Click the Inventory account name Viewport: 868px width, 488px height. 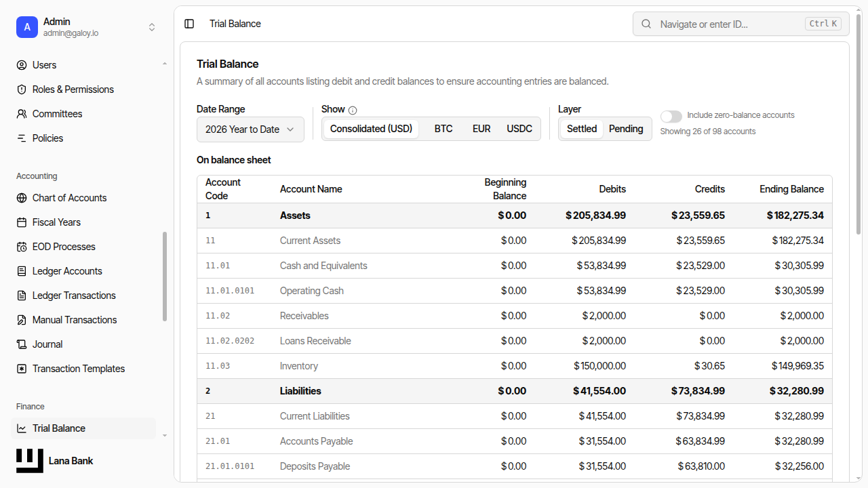point(299,366)
